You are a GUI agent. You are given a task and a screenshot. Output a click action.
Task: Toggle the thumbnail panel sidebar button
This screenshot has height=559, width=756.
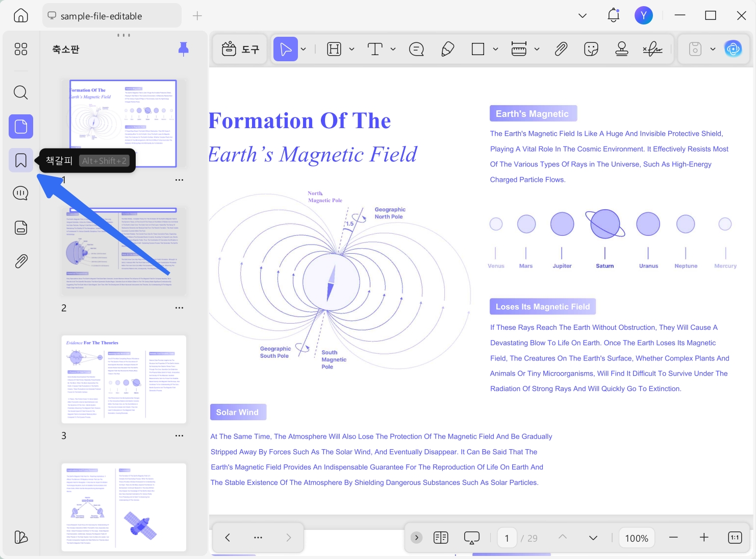point(21,126)
